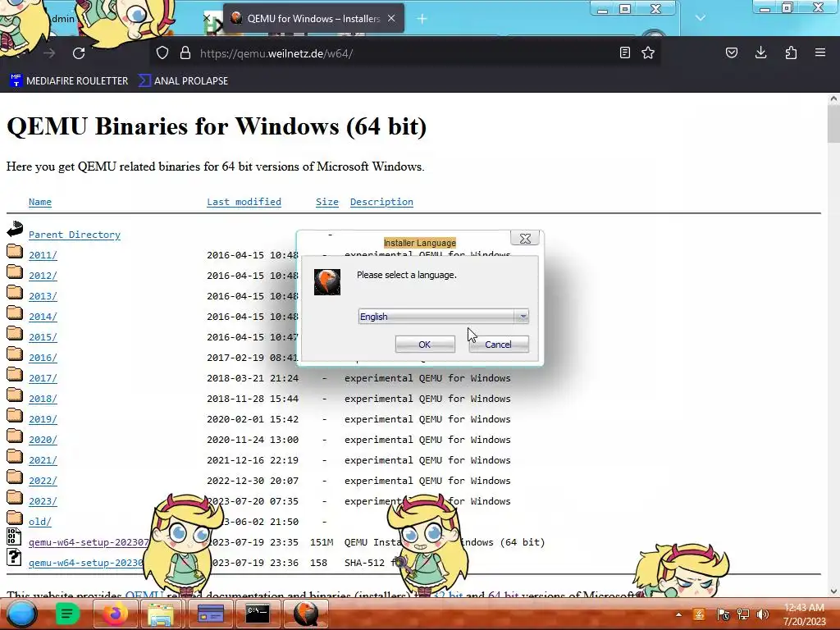Click the date text 2018-11-28 15:44
This screenshot has width=840, height=630.
click(253, 399)
